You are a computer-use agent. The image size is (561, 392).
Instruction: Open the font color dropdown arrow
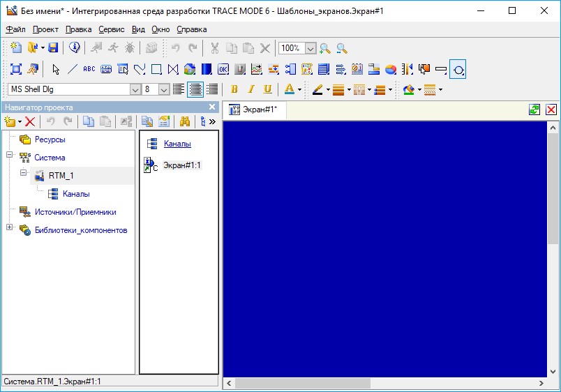[299, 89]
